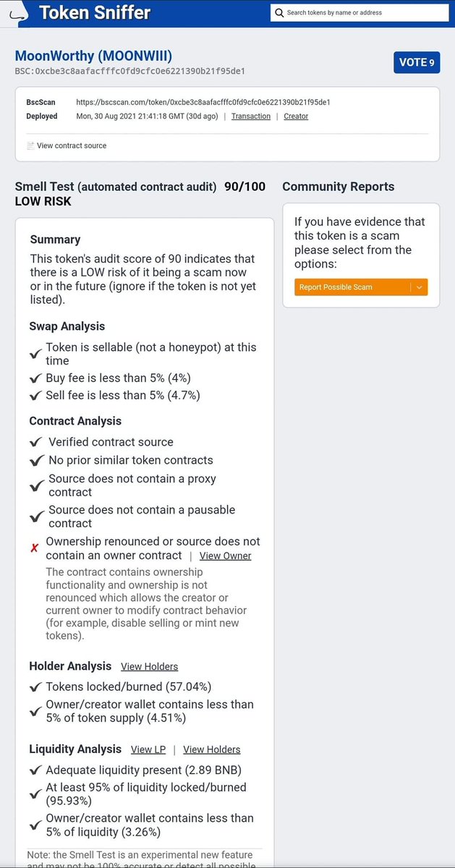Click the checkmark beside Adequate liquidity present

click(35, 770)
